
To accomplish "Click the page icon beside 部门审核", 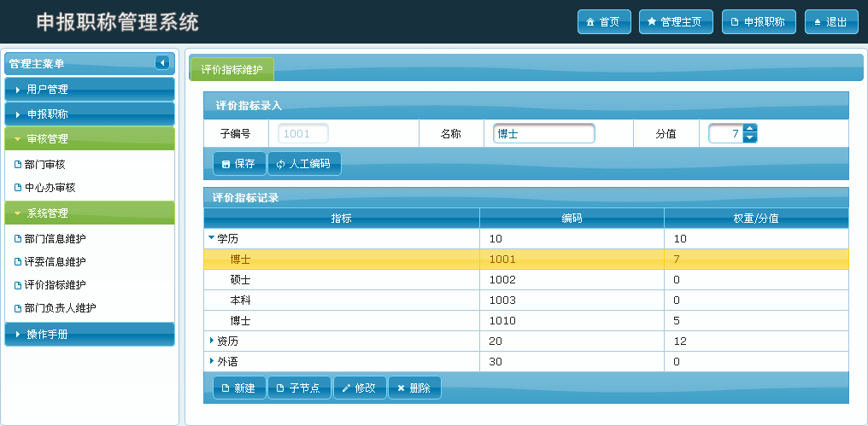I will [18, 164].
